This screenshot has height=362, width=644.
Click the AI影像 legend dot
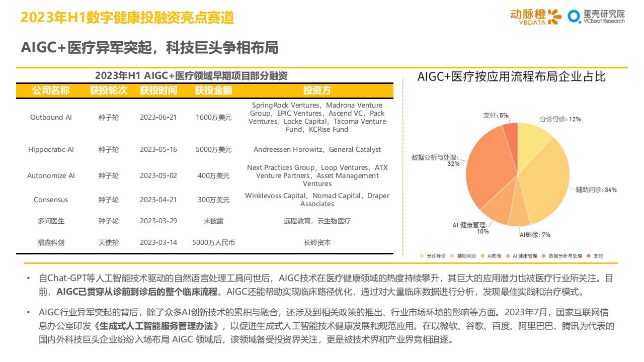[x=482, y=256]
